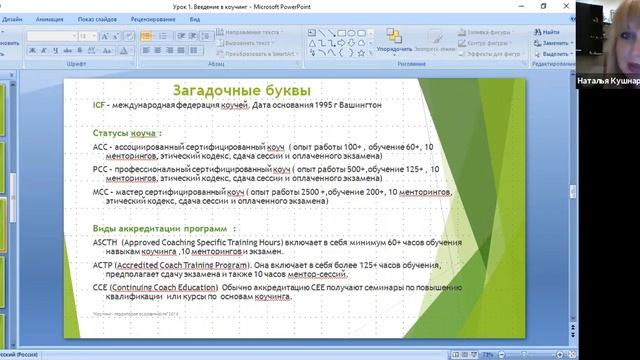Toggle text shadow formatting
640x360 pixels.
coord(80,51)
